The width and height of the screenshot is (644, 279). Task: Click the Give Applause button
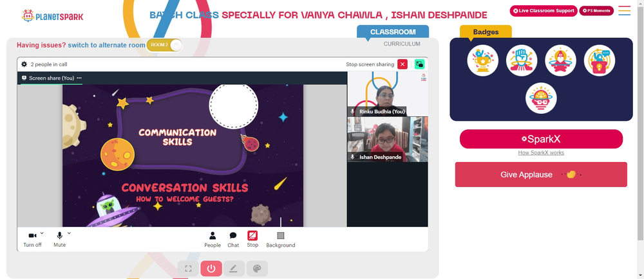541,174
